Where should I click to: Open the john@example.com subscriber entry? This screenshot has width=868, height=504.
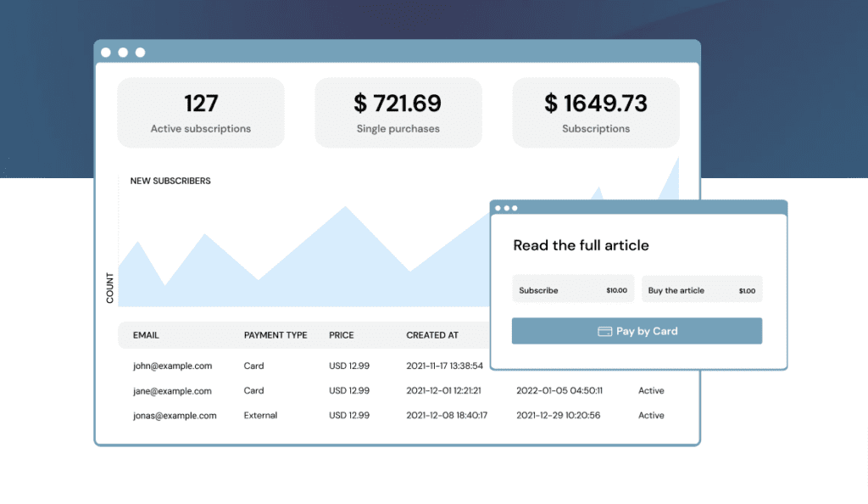click(172, 367)
